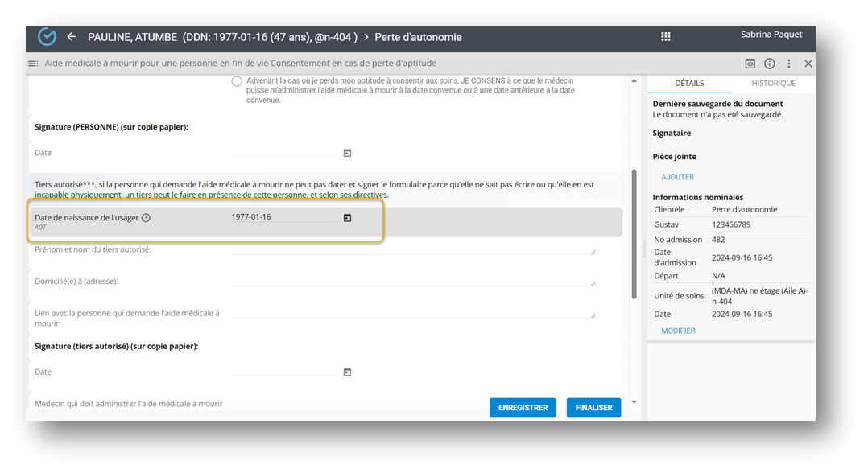Open the form sections list icon

point(33,64)
